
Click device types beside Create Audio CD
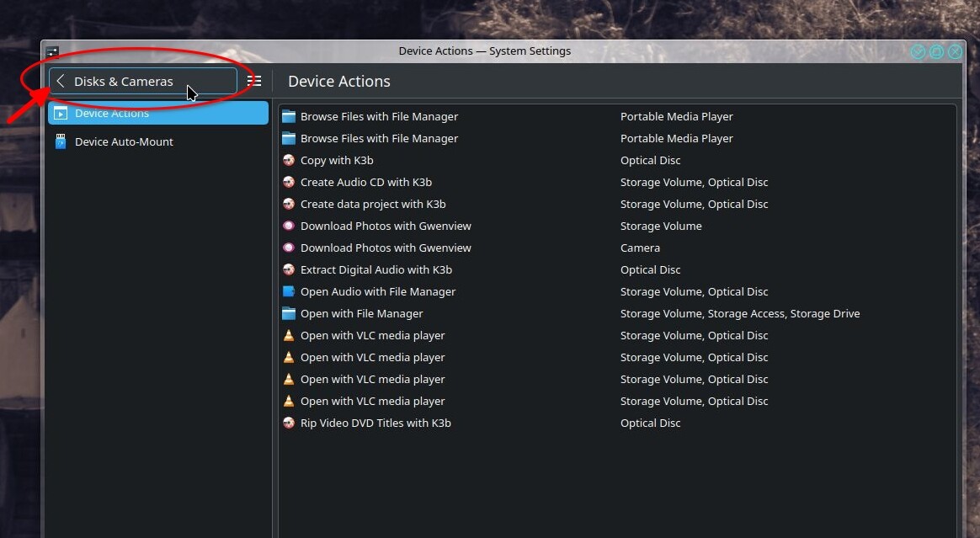694,182
